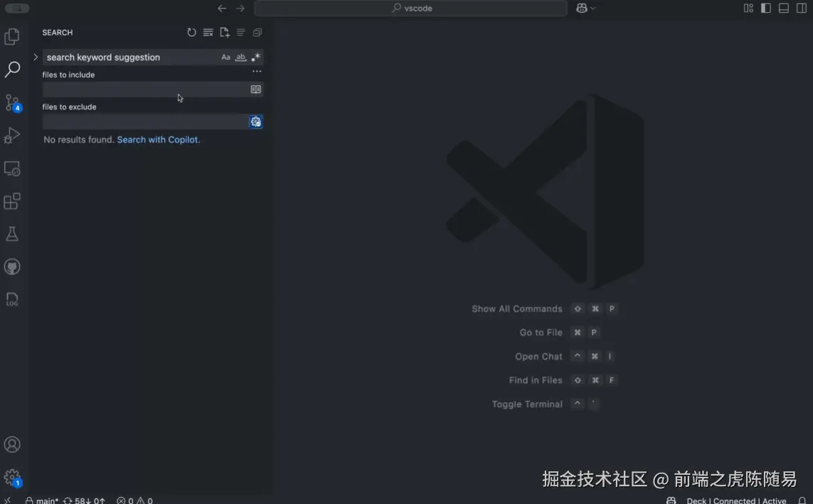The height and width of the screenshot is (504, 813).
Task: Open the Explorer view in activity bar
Action: [12, 36]
